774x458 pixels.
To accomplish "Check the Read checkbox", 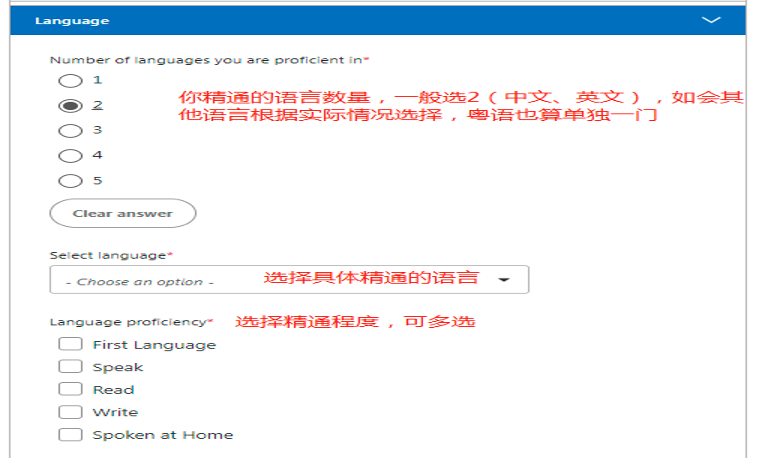I will (71, 389).
